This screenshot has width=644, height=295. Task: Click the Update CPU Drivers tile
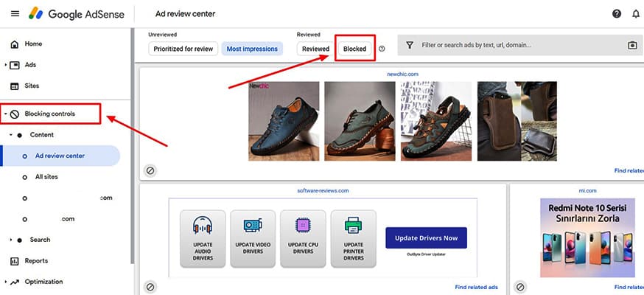pyautogui.click(x=303, y=239)
